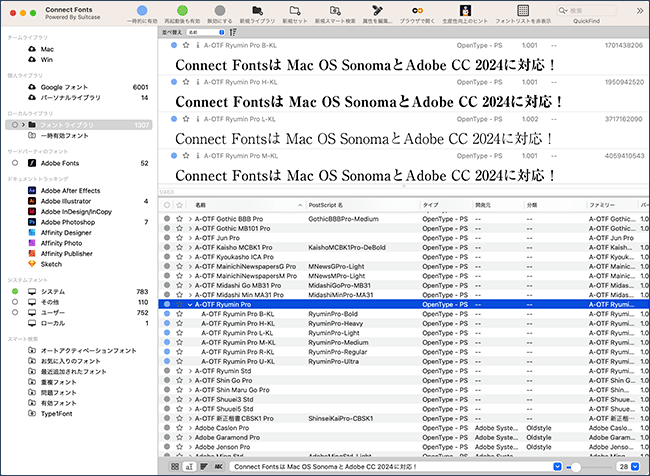Favorite the A-OTF Ryumin Pro H-KL preview
This screenshot has height=476, width=650.
186,82
